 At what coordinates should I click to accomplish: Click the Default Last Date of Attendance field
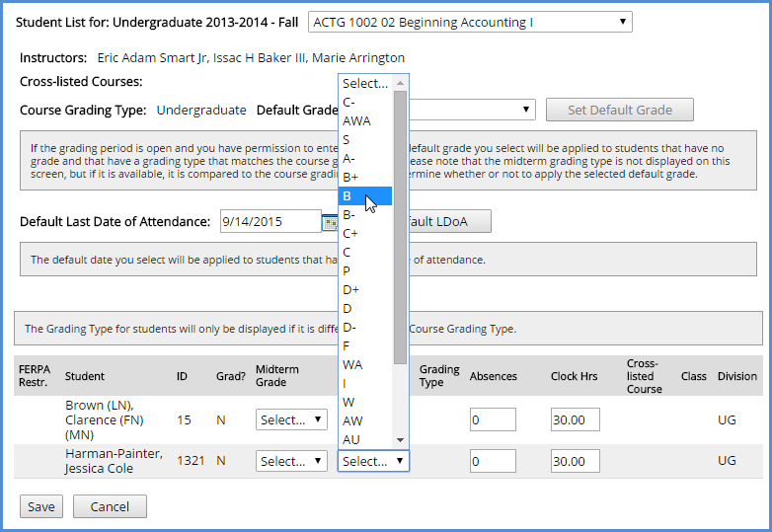tap(270, 222)
